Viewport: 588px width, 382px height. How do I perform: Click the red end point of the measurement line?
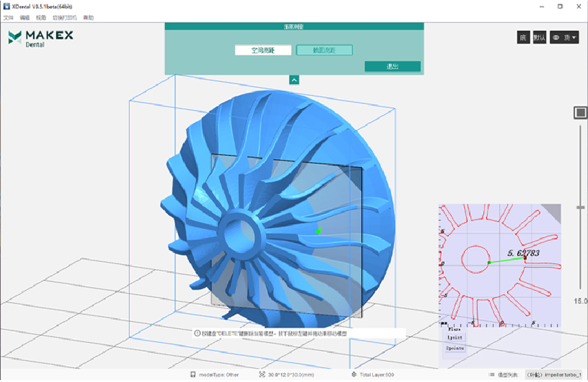tap(525, 258)
